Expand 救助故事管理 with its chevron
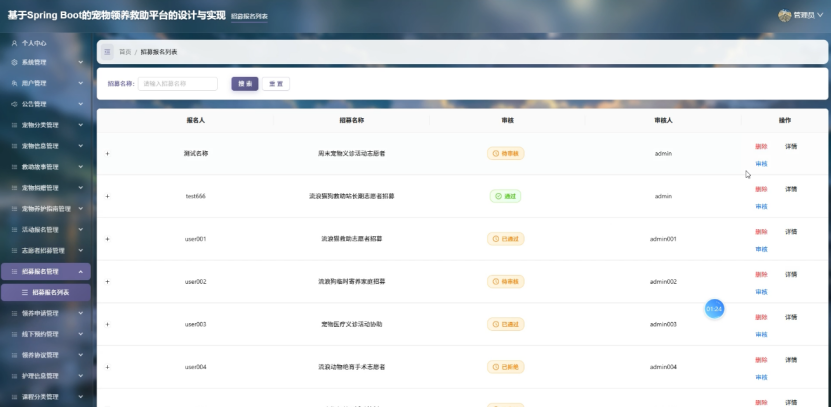 click(x=81, y=167)
